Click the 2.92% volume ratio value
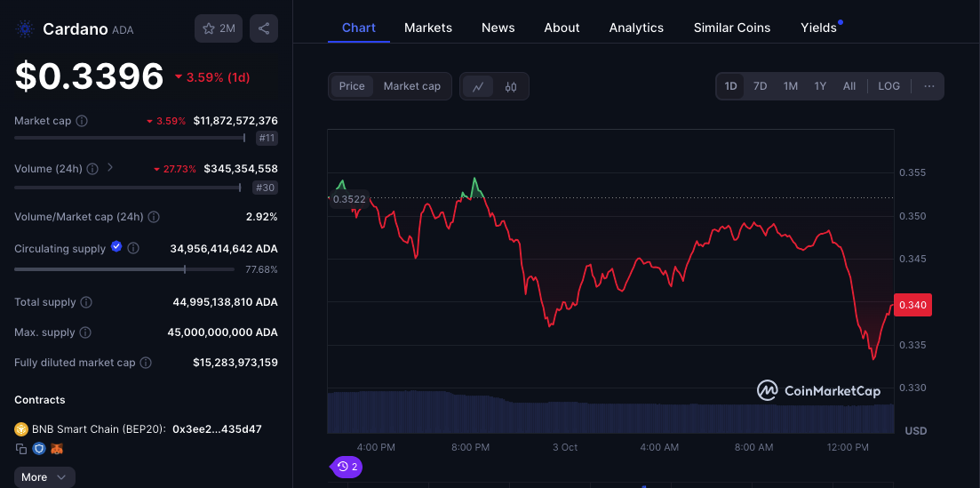This screenshot has height=488, width=980. pos(262,217)
